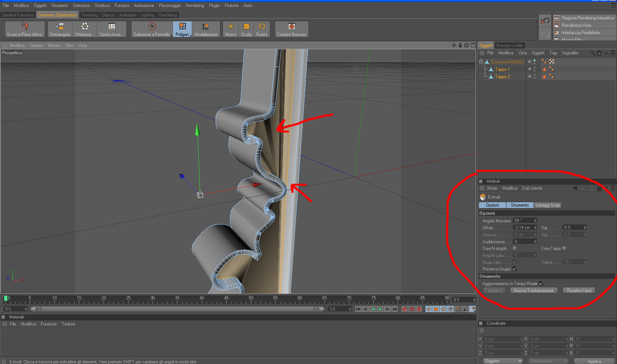Select the Tappo 2 object
Image resolution: width=617 pixels, height=364 pixels.
click(x=502, y=76)
